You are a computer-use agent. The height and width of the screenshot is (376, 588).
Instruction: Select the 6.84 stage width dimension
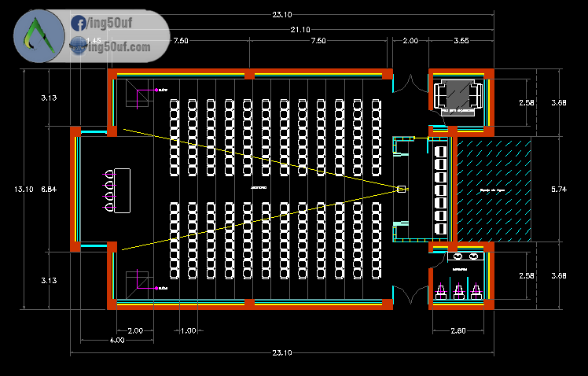click(x=49, y=189)
